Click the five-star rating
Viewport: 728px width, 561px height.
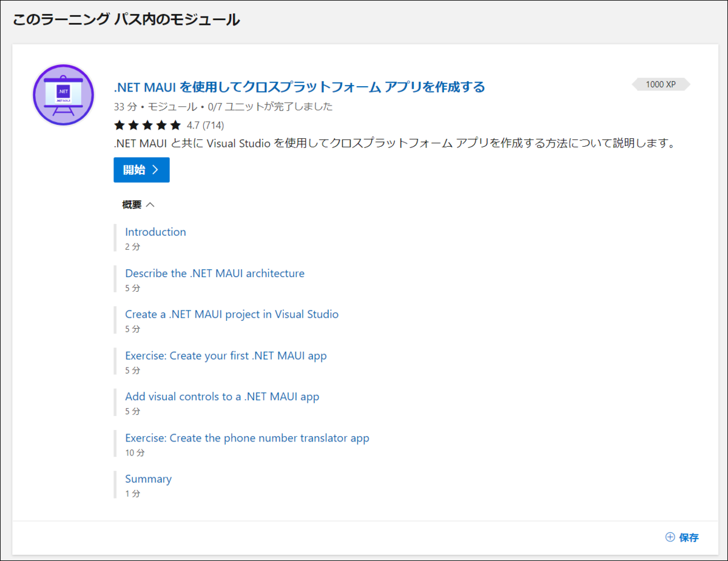tap(147, 126)
